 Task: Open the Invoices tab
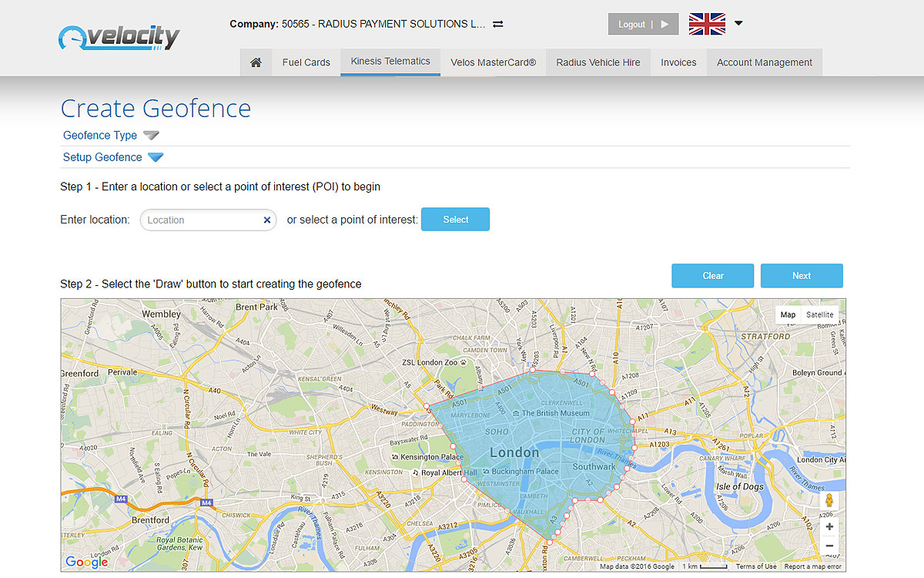(x=678, y=62)
